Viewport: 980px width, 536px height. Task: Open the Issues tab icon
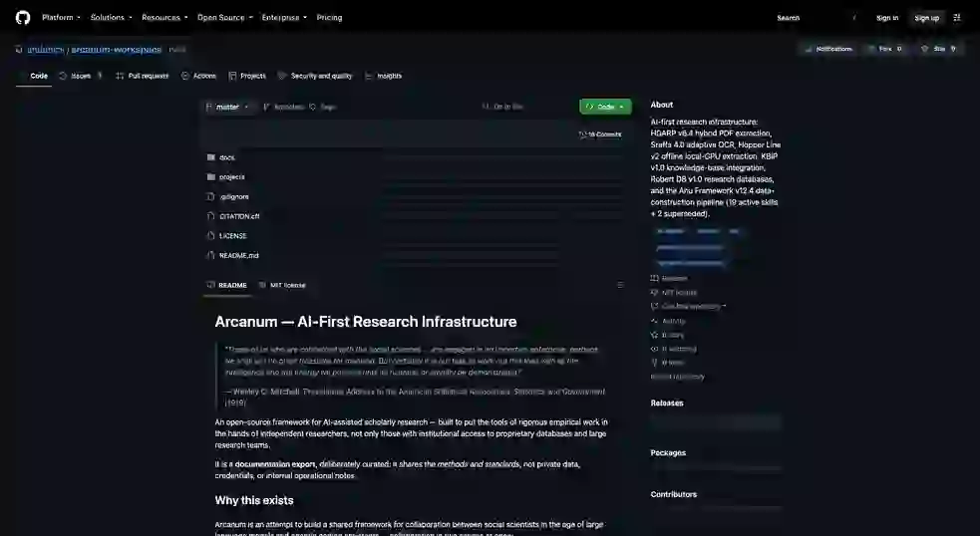(x=63, y=76)
